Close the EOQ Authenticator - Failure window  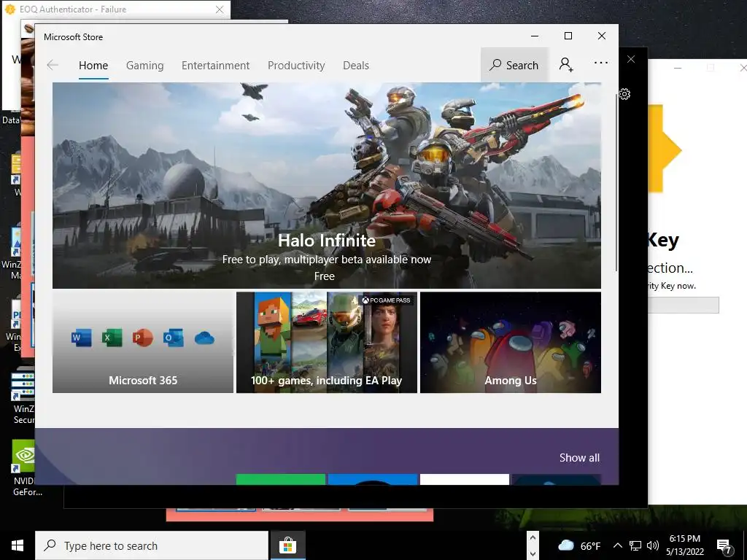pyautogui.click(x=219, y=9)
